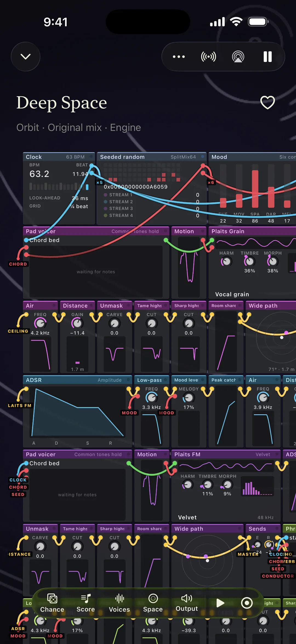Tap the seed value 0x00000000000A6059
Viewport: 296px width, 644px height.
[136, 187]
